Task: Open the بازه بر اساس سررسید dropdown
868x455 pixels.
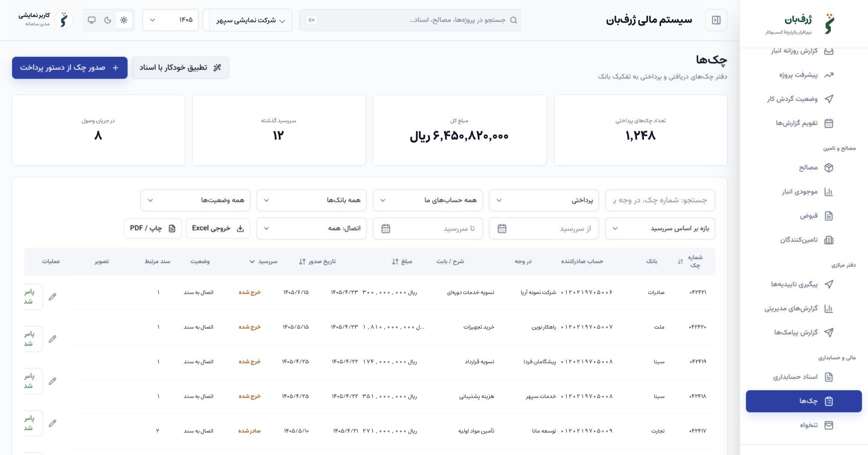Action: 661,229
